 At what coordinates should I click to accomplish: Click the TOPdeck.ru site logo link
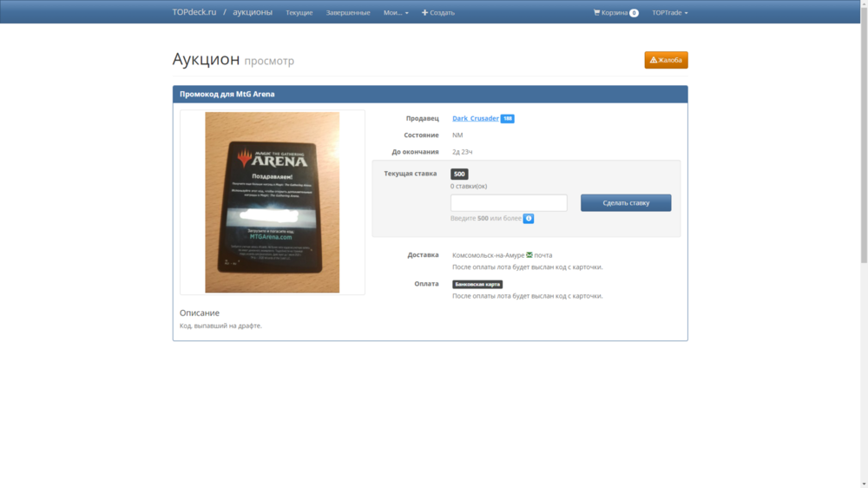(194, 12)
